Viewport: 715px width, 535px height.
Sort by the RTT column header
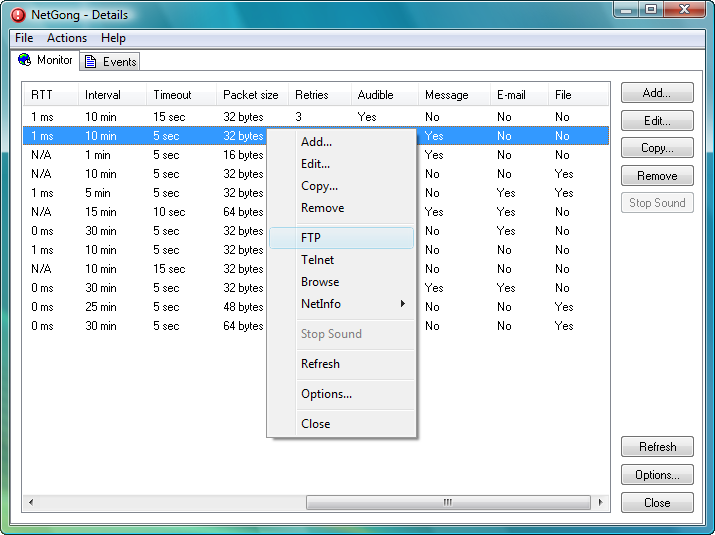[x=51, y=95]
